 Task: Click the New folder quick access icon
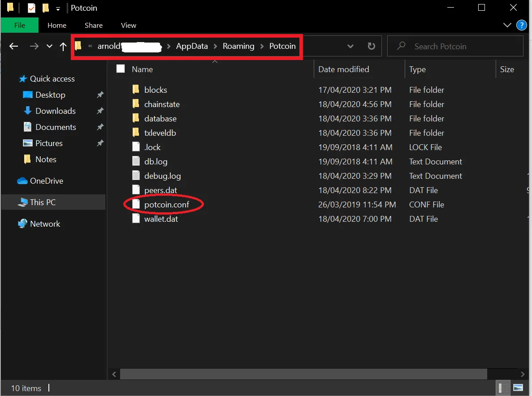[45, 8]
